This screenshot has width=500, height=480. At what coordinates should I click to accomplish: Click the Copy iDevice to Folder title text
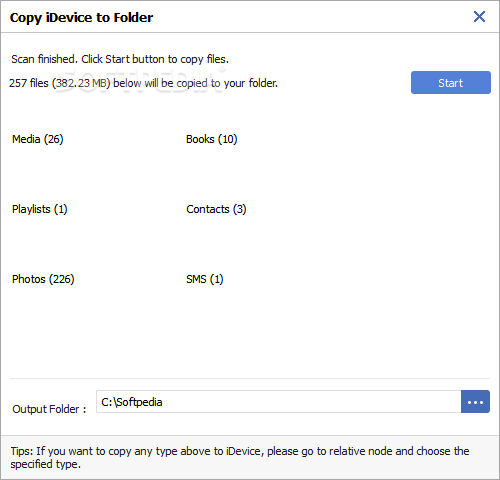pos(81,18)
